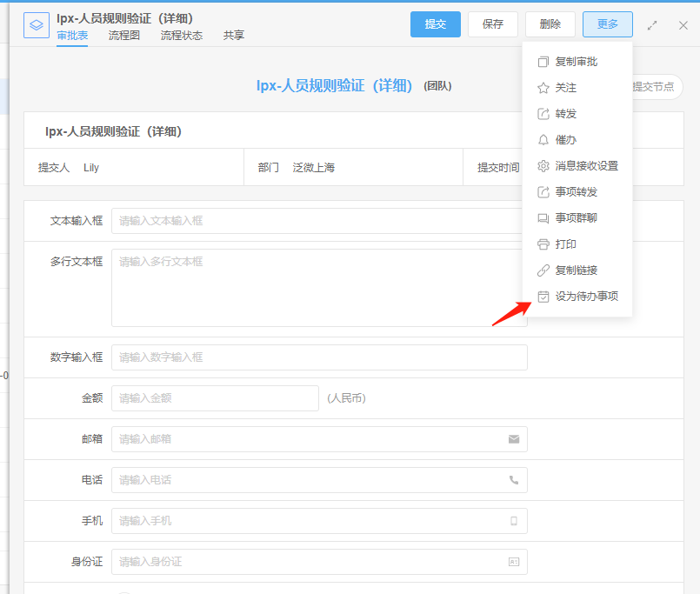Switch to the 流程图 tab
The height and width of the screenshot is (594, 700).
[124, 36]
